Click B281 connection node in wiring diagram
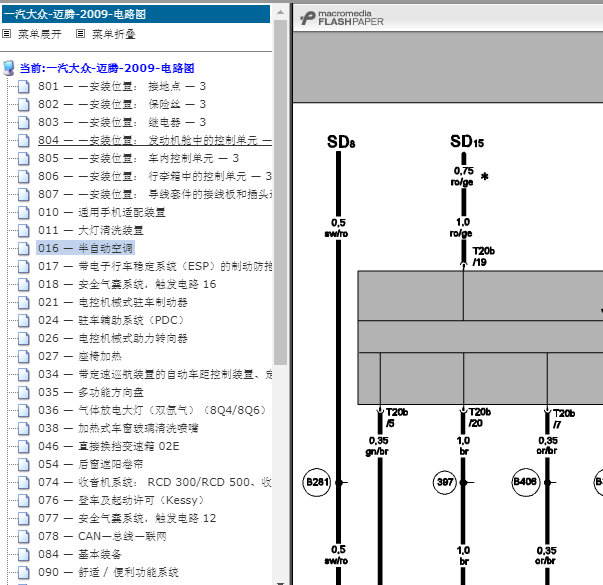The image size is (603, 585). (x=316, y=482)
